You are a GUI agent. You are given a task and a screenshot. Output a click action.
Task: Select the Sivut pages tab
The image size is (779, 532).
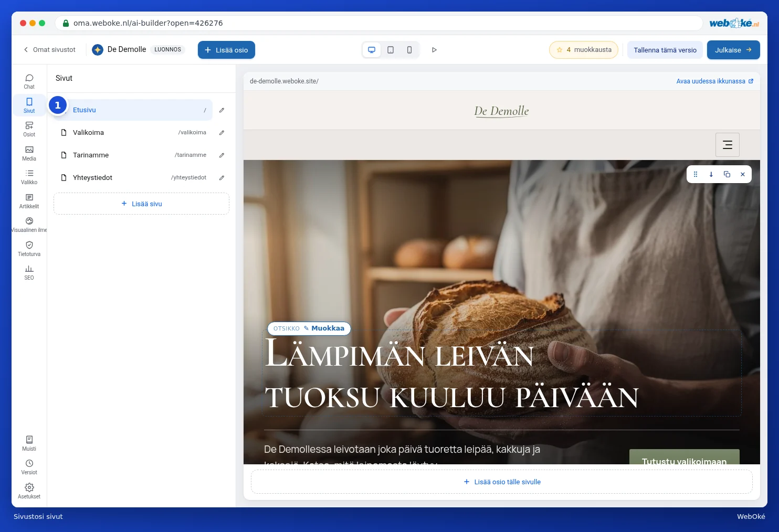coord(29,105)
